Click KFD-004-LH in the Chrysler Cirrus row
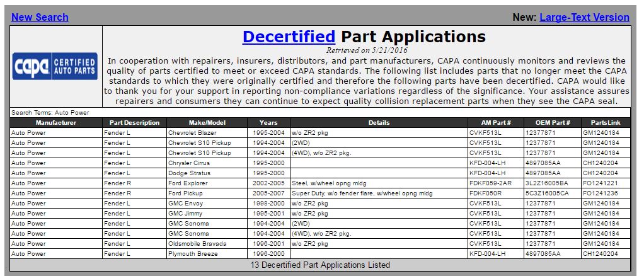 tap(496, 163)
